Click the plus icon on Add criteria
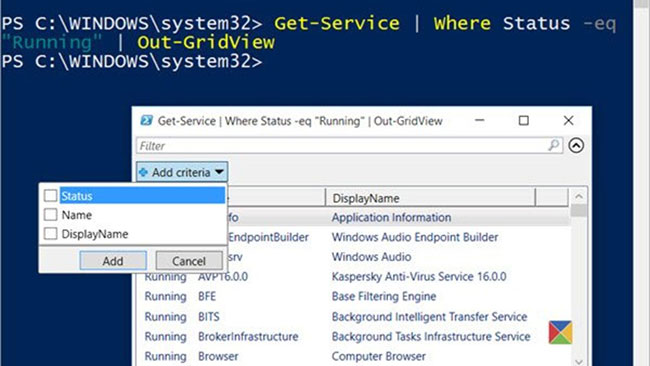This screenshot has height=366, width=650. click(143, 172)
